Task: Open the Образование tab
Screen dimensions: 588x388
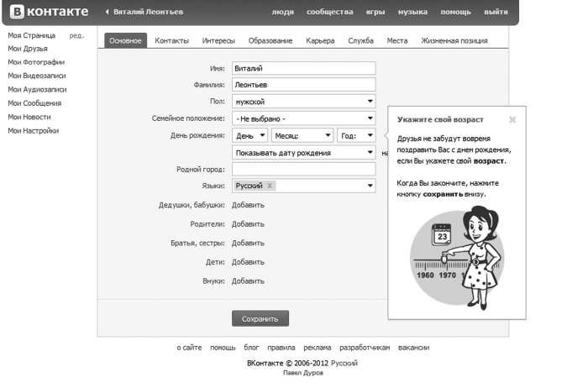Action: pos(270,40)
